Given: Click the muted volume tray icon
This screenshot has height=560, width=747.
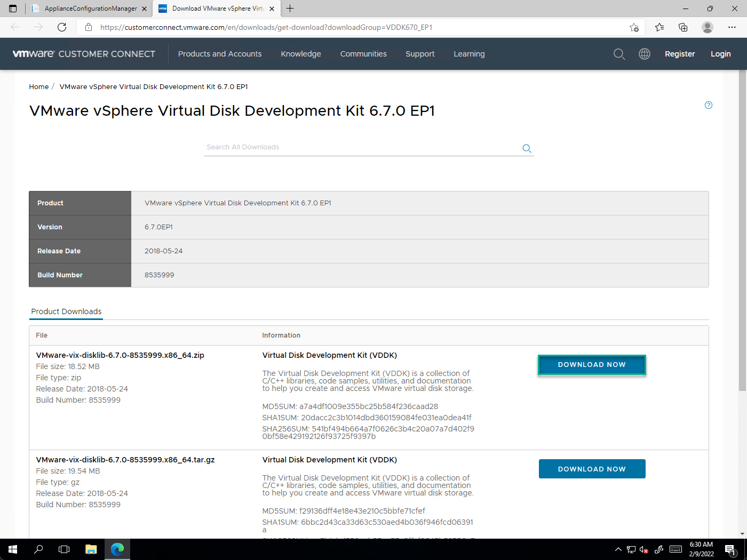Looking at the screenshot, I should coord(644,549).
